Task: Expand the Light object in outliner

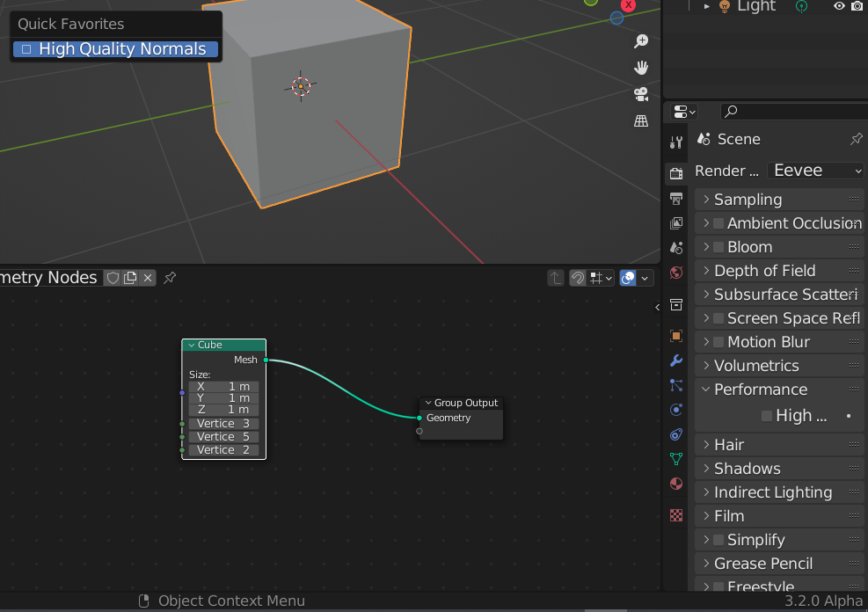Action: [x=707, y=7]
